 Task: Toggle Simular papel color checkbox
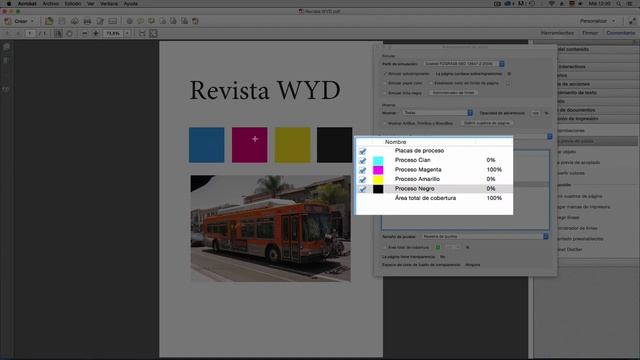point(384,83)
